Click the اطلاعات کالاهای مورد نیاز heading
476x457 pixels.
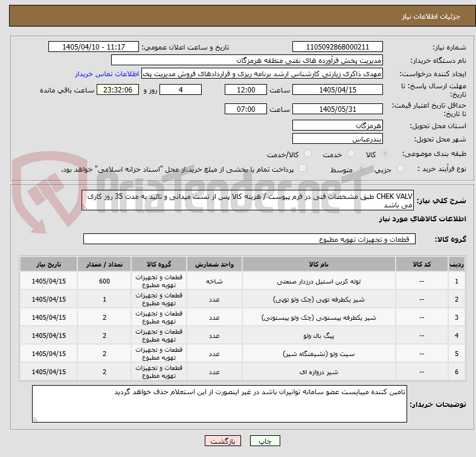click(x=422, y=219)
